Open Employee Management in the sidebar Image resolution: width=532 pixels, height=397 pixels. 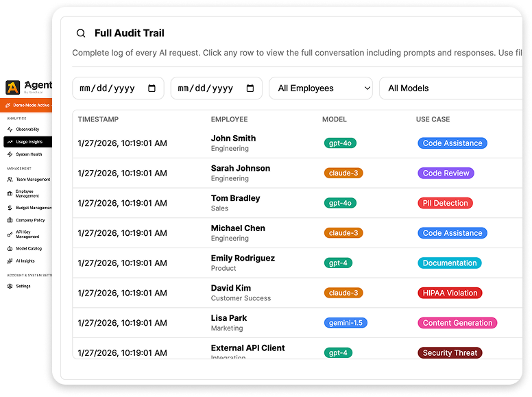pyautogui.click(x=27, y=193)
